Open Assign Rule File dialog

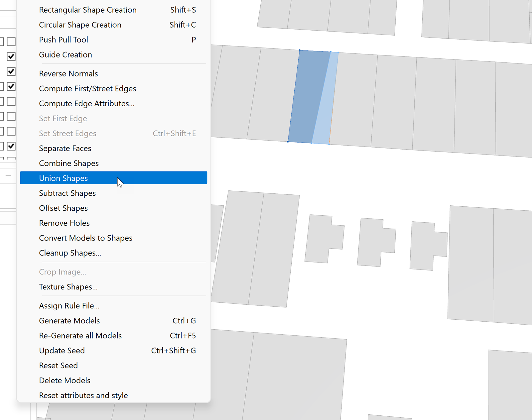69,306
